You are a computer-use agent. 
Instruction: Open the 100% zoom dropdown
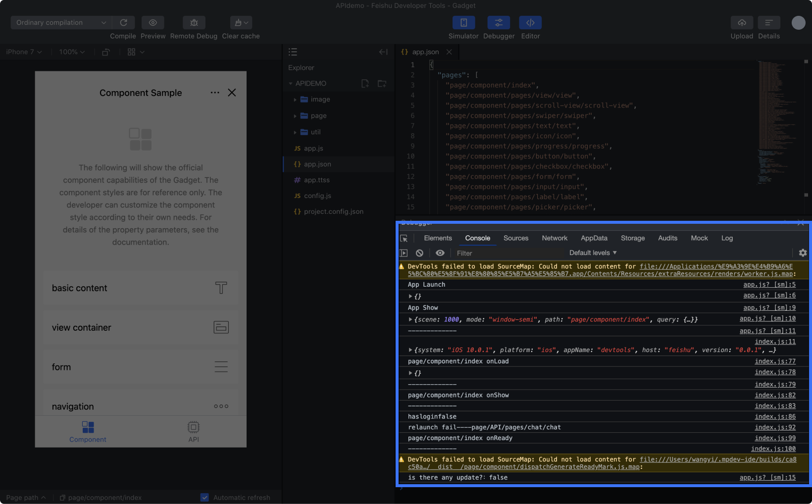click(72, 51)
